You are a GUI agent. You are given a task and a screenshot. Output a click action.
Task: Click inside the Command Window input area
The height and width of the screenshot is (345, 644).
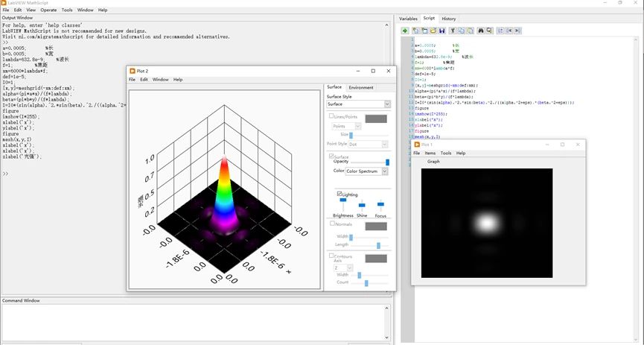(x=193, y=322)
